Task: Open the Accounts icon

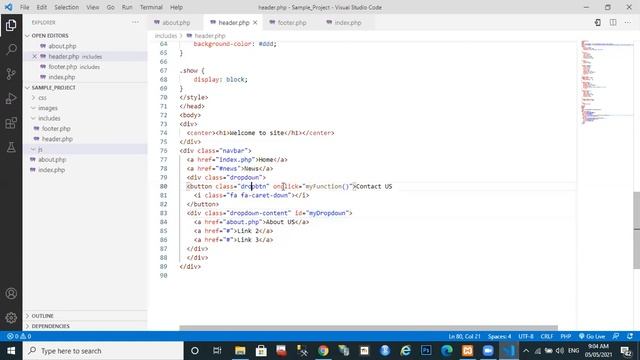Action: (x=11, y=293)
